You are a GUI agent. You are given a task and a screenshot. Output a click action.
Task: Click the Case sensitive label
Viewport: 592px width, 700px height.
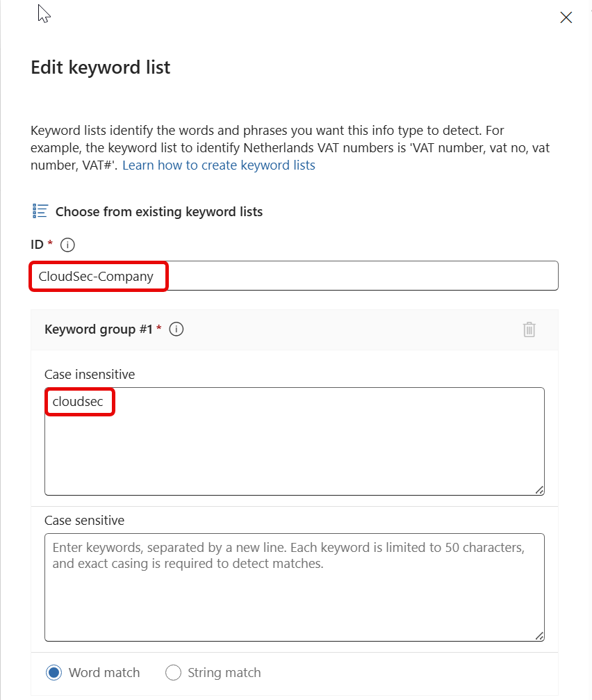point(84,521)
